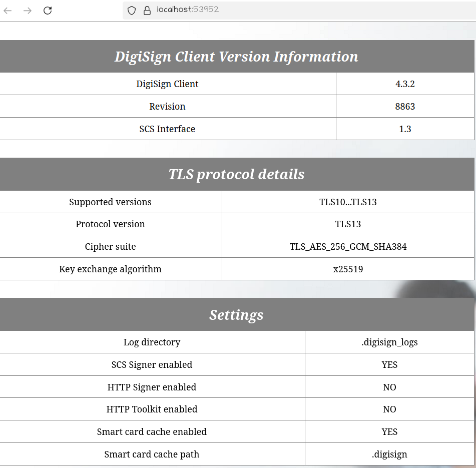Click the browser forward arrow

28,11
